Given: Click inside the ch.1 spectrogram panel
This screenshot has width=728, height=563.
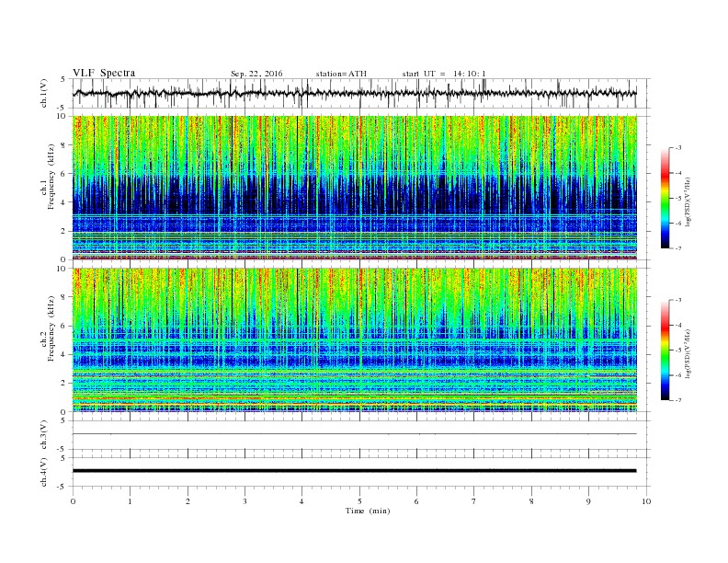Looking at the screenshot, I should 354,188.
